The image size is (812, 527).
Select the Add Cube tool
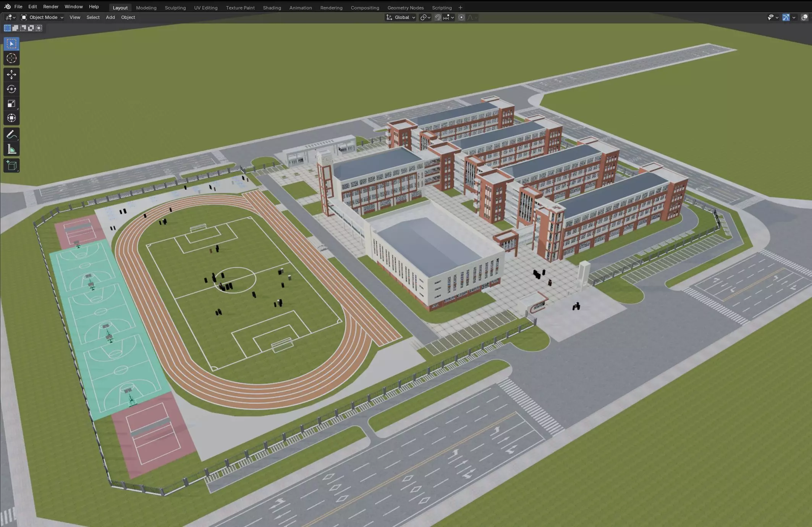coord(11,166)
